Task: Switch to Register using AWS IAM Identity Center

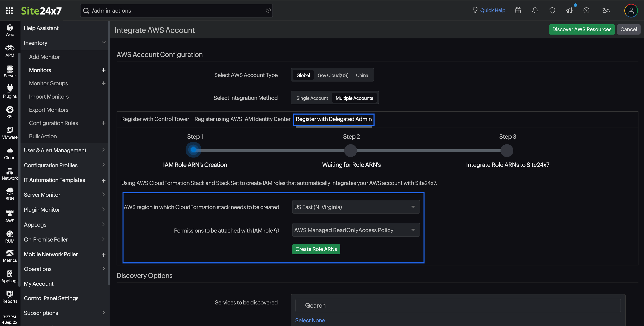Action: pos(242,119)
